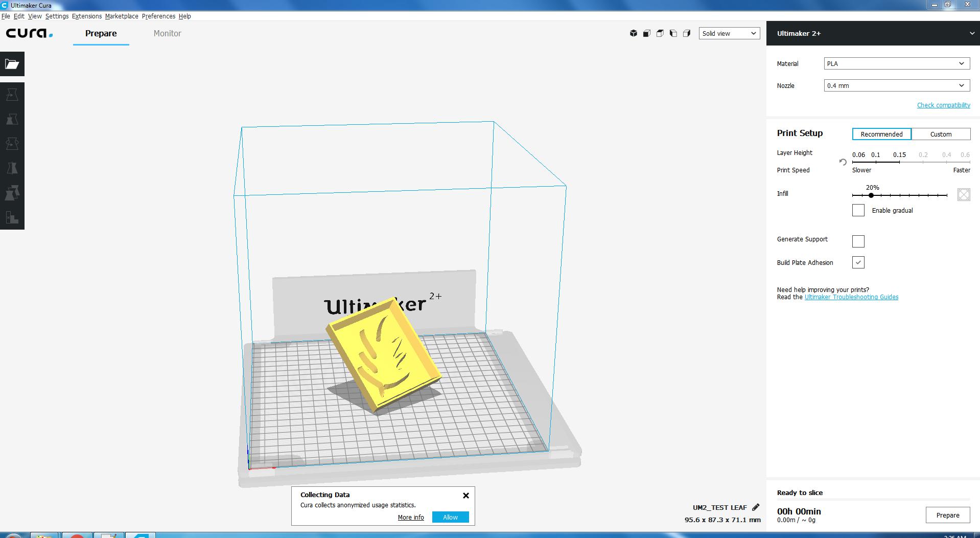This screenshot has width=980, height=538.
Task: Click the 0.2 layer height label
Action: [x=923, y=154]
